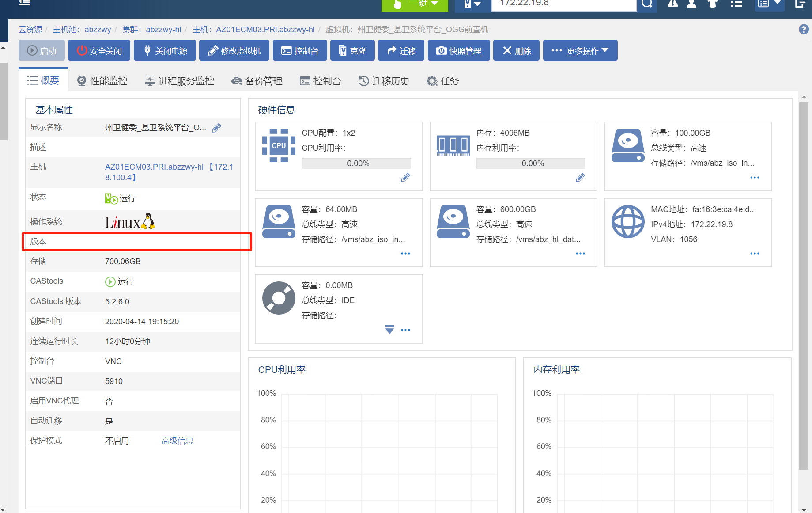Open the 主机 AZ01ECM03.PRI.abzzwy-hl breadcrumb

[x=253, y=30]
